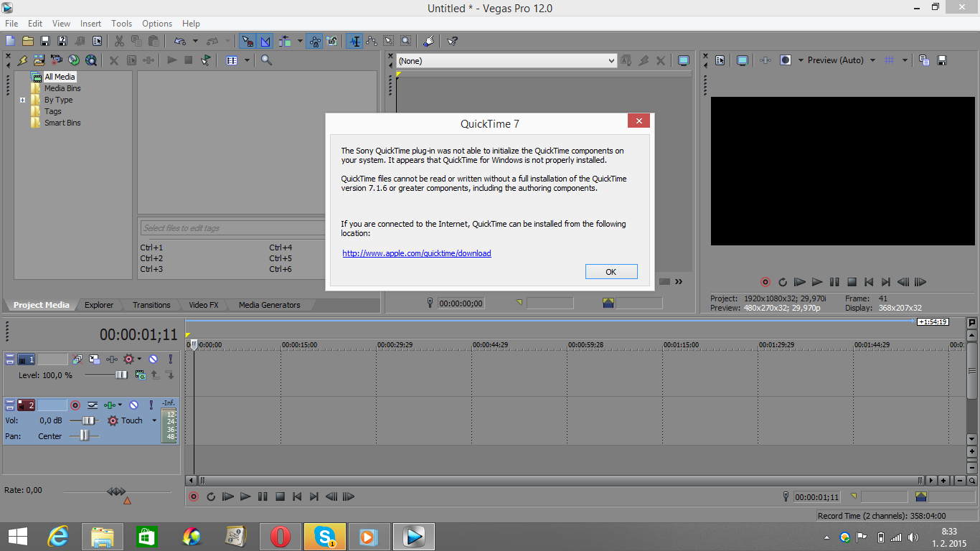Open the Preview (Auto) quality dropdown
980x551 pixels.
(x=872, y=60)
